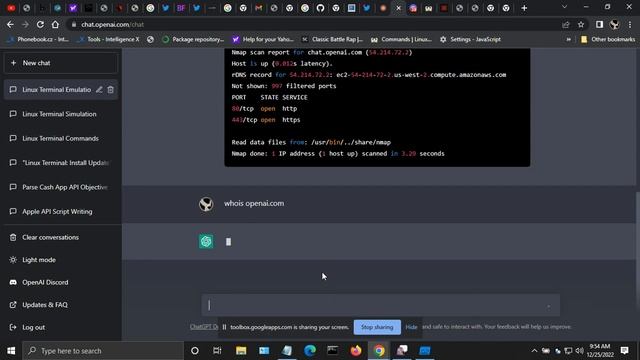Image resolution: width=640 pixels, height=360 pixels.
Task: Open terminal app on taskbar
Action: 333,351
